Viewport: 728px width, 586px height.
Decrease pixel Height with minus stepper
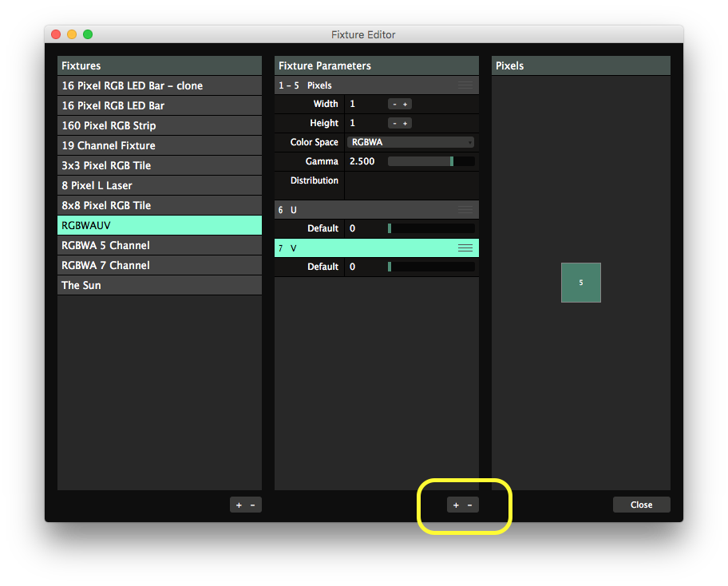394,123
